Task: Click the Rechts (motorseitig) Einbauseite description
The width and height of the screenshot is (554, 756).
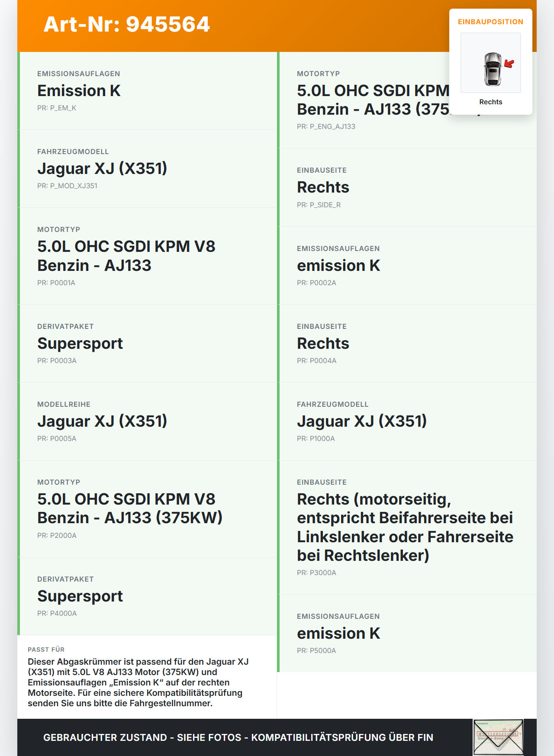Action: coord(405,527)
